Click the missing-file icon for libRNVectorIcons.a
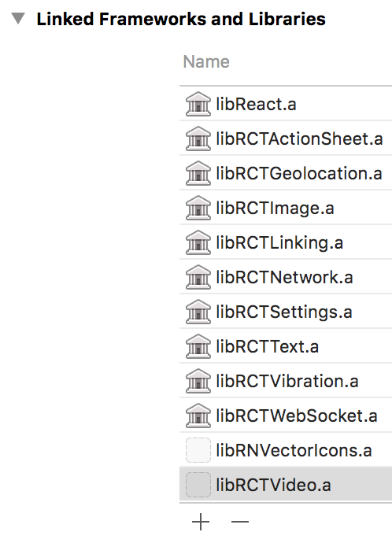The width and height of the screenshot is (392, 543). [198, 450]
